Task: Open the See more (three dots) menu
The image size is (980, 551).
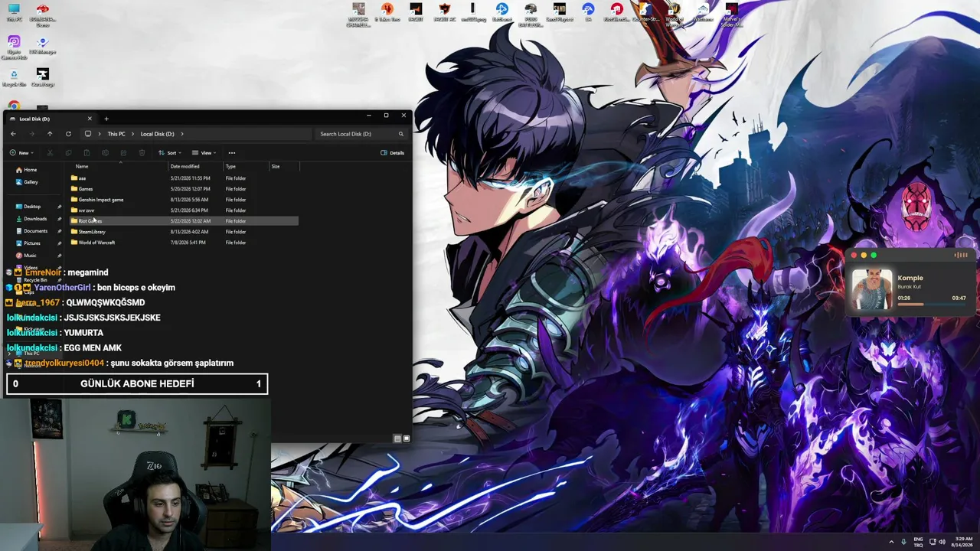Action: pos(232,153)
